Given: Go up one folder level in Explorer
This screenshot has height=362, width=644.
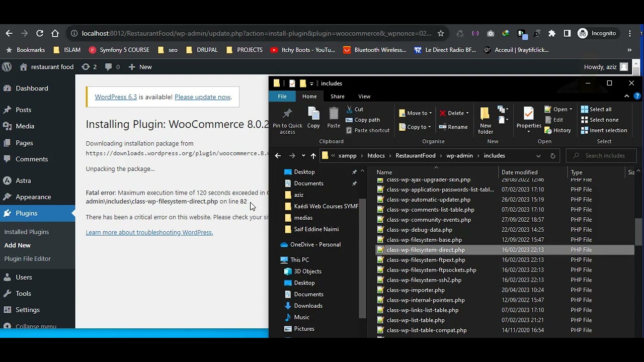Looking at the screenshot, I should click(x=313, y=156).
